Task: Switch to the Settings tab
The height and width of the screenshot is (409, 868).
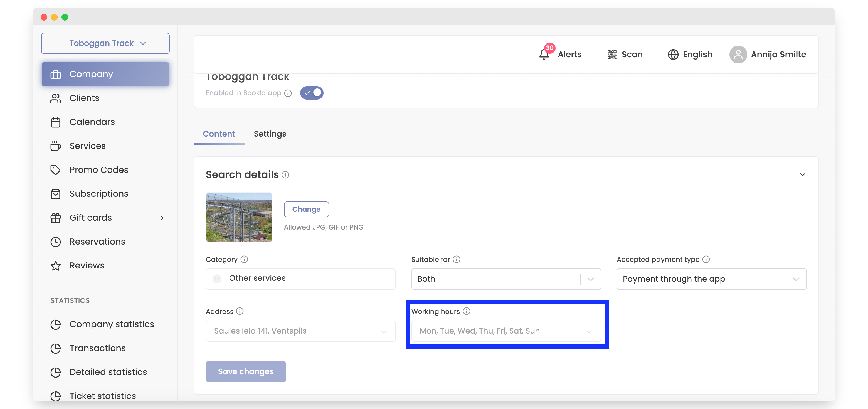Action: (270, 134)
